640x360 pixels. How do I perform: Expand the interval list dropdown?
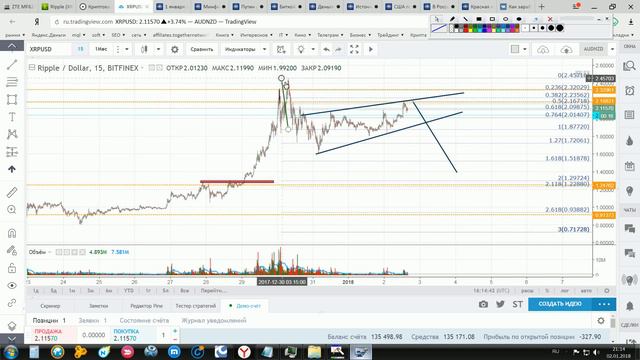[127, 49]
